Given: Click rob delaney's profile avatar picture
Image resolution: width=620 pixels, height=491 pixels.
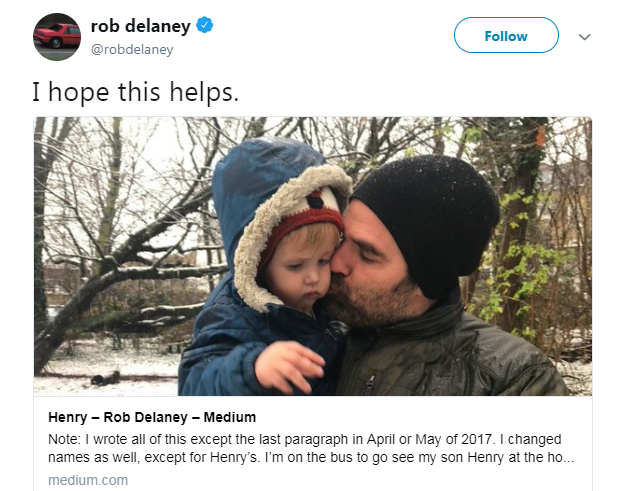Looking at the screenshot, I should pos(56,36).
